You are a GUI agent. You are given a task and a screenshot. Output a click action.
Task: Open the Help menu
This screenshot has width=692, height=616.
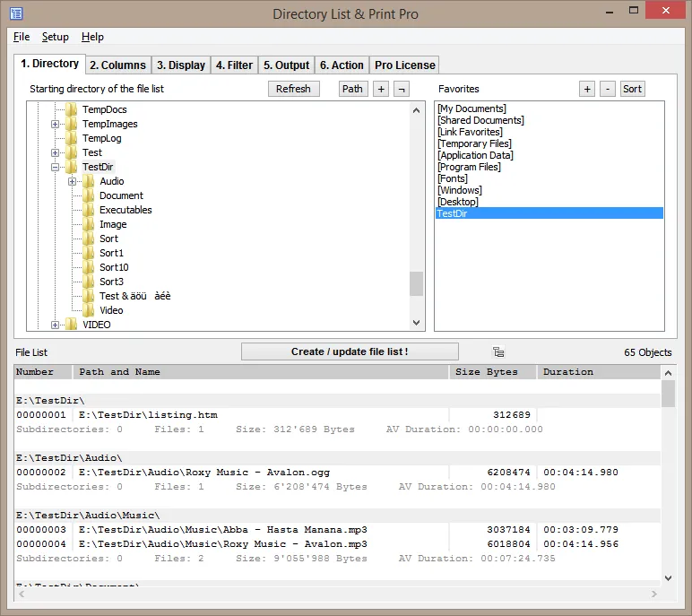[92, 37]
